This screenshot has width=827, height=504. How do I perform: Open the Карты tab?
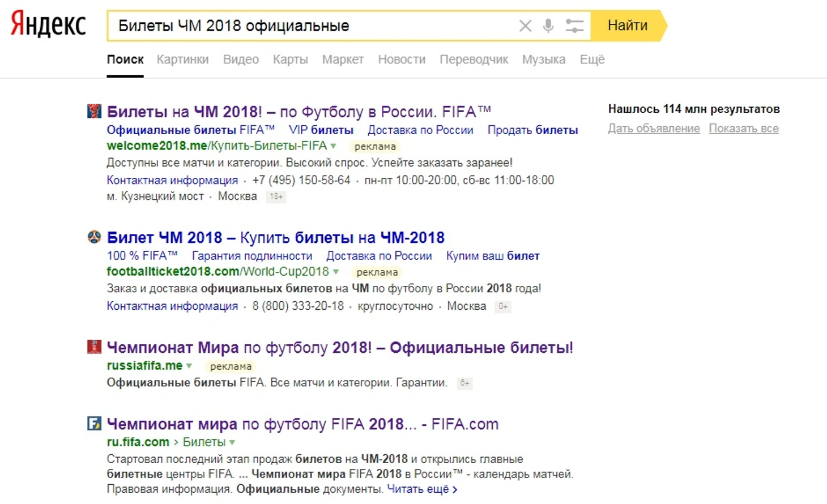290,59
